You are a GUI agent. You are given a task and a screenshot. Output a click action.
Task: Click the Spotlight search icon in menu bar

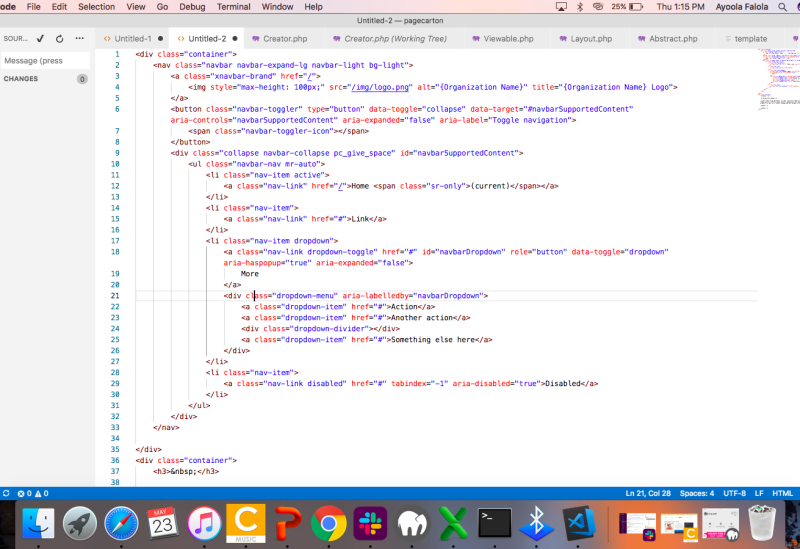coord(782,7)
